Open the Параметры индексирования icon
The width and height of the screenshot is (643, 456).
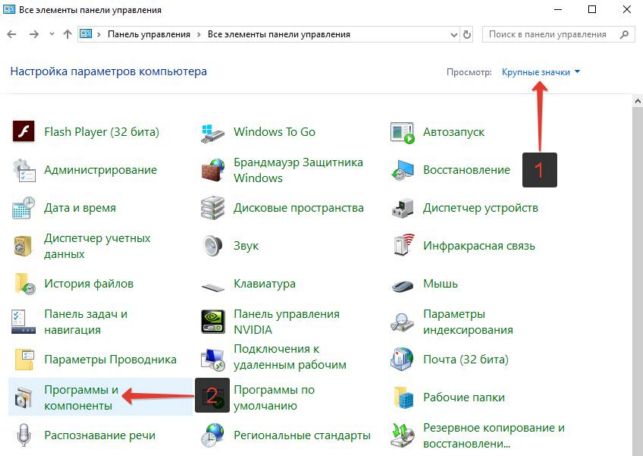[402, 323]
